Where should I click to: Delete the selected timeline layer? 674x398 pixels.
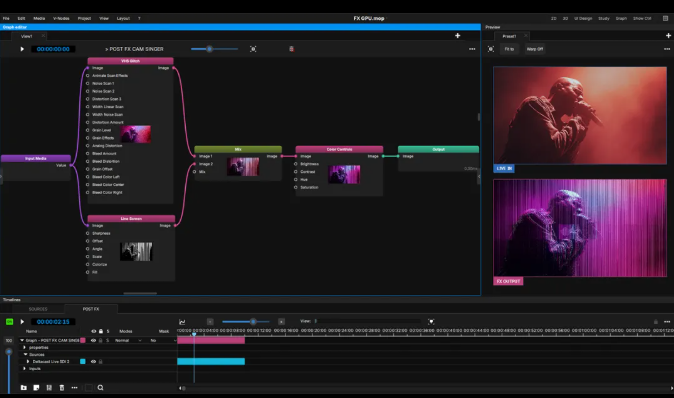point(61,388)
